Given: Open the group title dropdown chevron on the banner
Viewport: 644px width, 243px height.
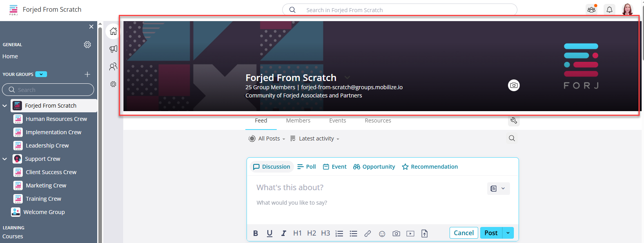Looking at the screenshot, I should point(347,77).
